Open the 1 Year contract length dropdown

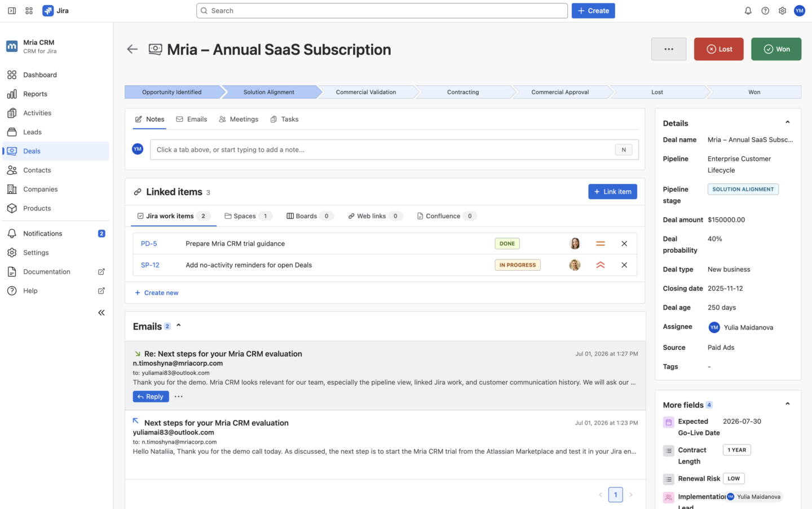coord(736,450)
